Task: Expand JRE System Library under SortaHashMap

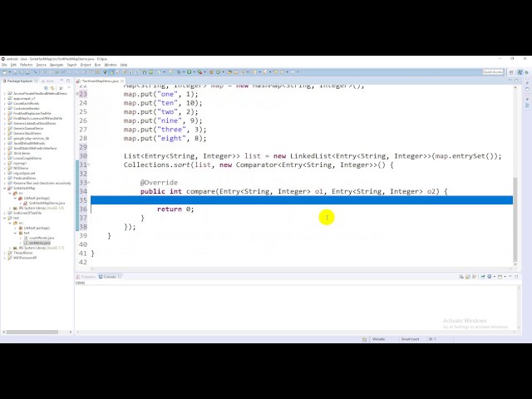Action: pyautogui.click(x=10, y=208)
